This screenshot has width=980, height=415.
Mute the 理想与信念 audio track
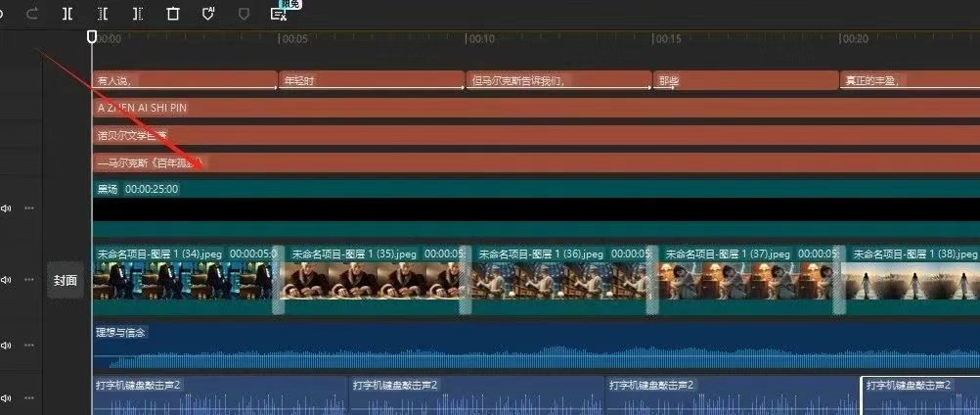tap(6, 345)
